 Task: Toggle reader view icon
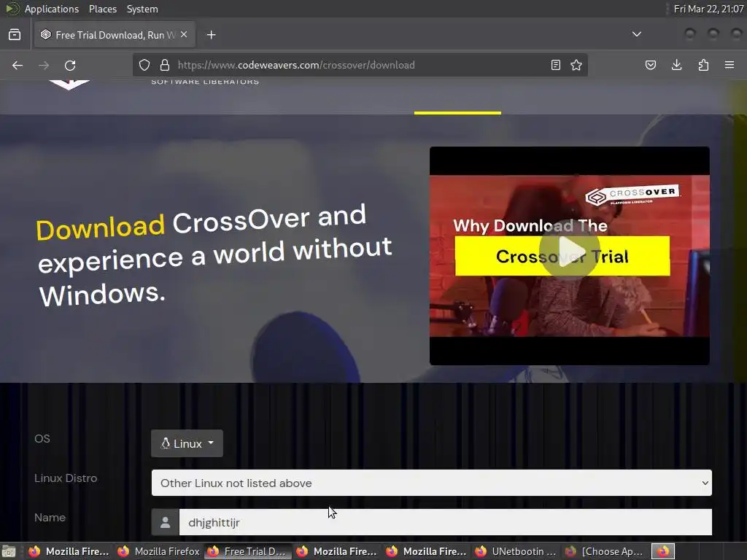[555, 65]
